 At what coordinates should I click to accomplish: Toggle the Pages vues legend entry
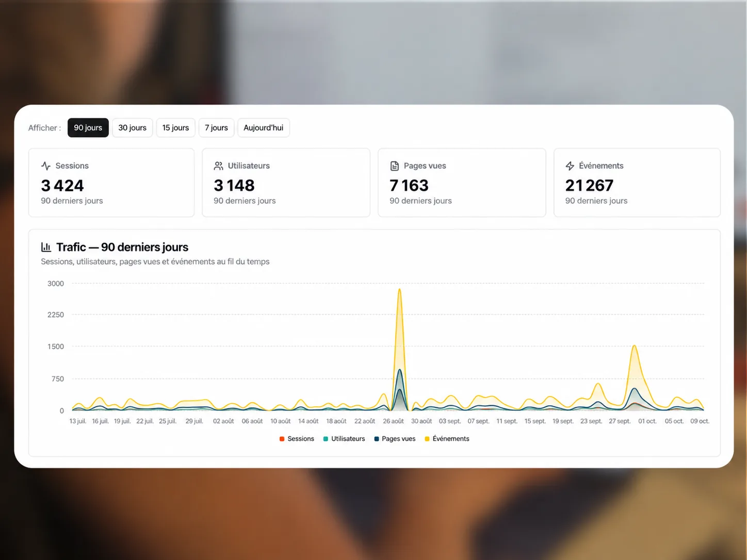point(395,439)
